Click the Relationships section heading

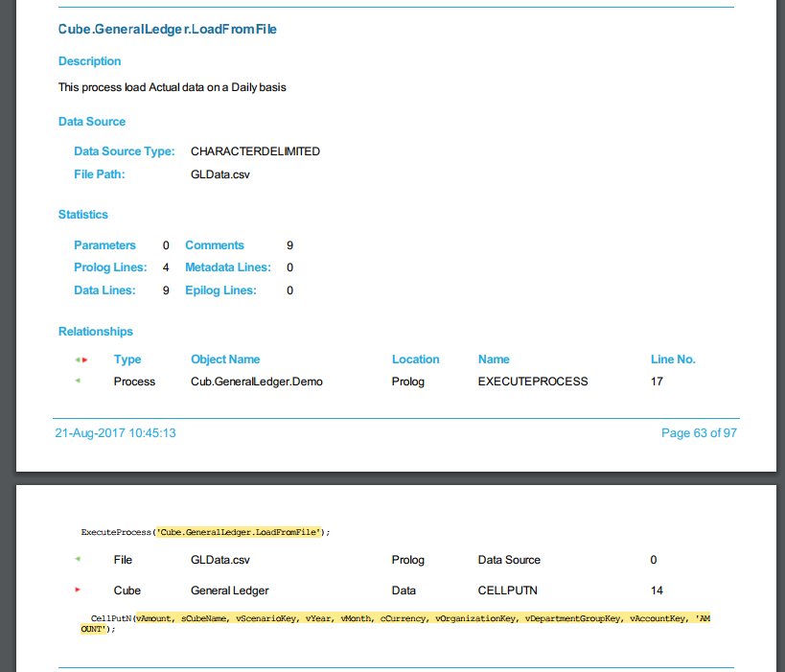point(96,332)
